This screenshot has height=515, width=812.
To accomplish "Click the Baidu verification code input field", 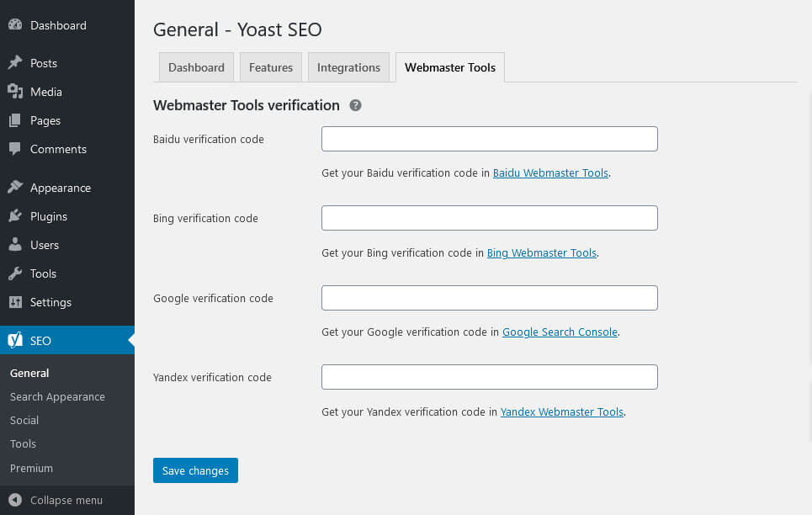I will tap(489, 139).
